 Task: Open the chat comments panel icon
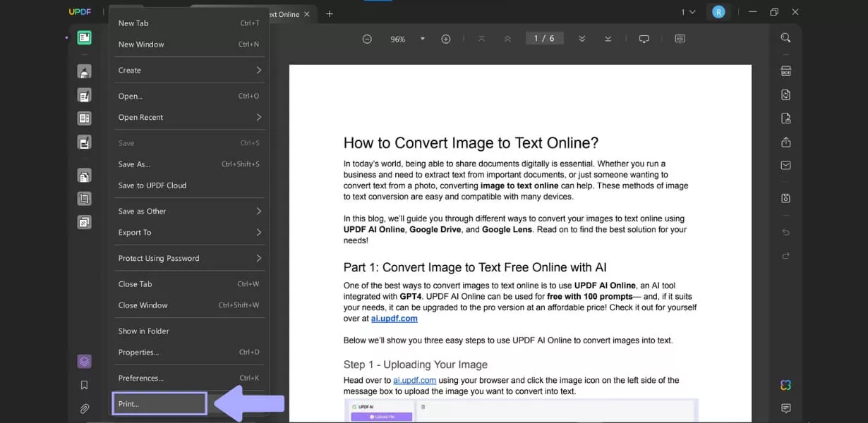(785, 408)
